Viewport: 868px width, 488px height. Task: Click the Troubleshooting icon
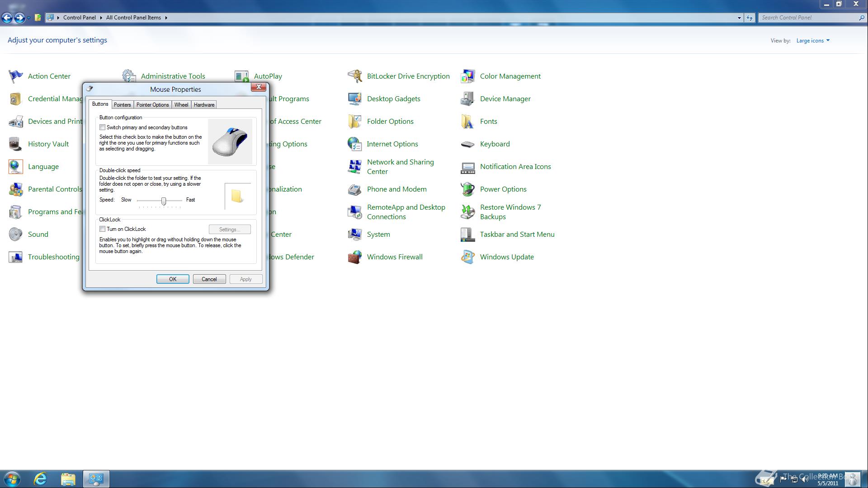(15, 257)
